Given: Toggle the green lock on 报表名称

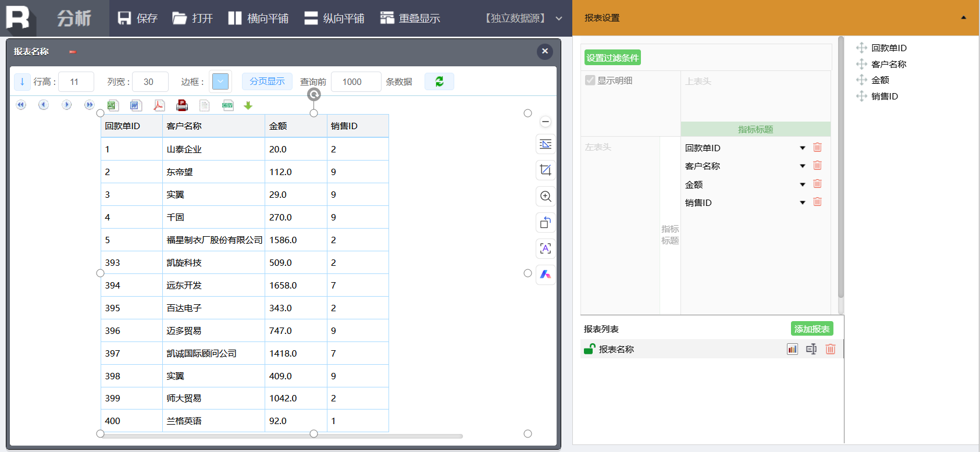Looking at the screenshot, I should click(x=589, y=349).
